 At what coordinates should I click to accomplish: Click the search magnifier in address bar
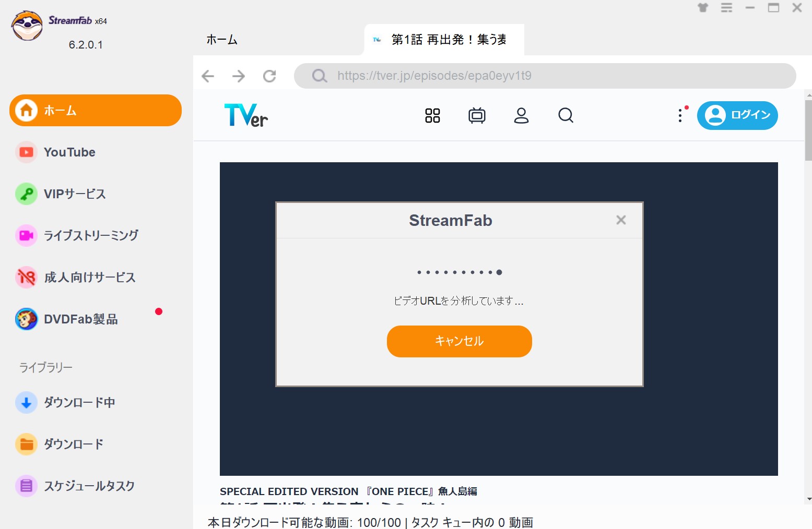click(320, 76)
